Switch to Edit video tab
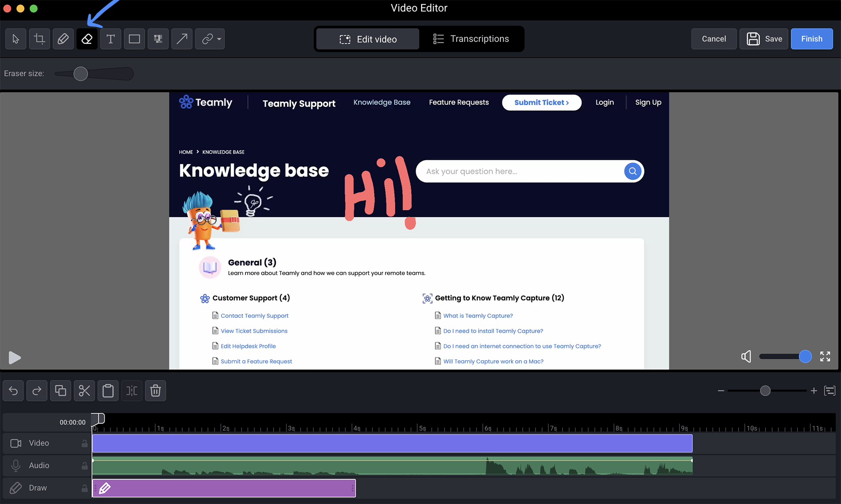This screenshot has height=504, width=841. [x=368, y=39]
